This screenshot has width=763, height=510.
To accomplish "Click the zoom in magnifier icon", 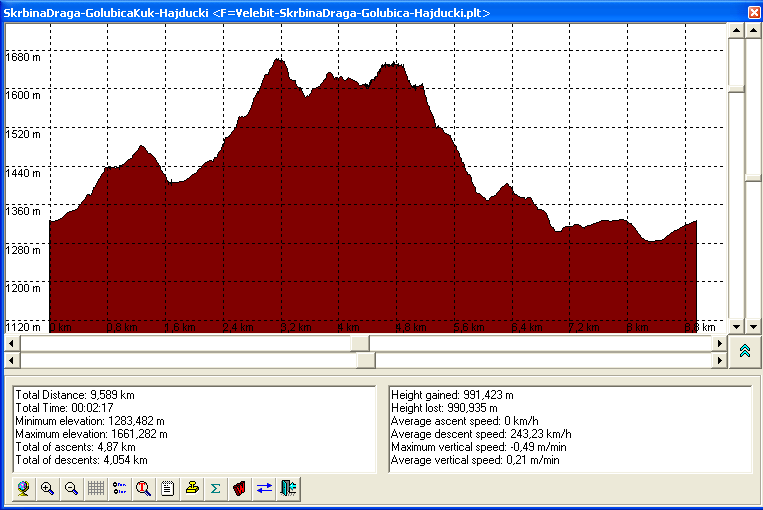I will [47, 489].
